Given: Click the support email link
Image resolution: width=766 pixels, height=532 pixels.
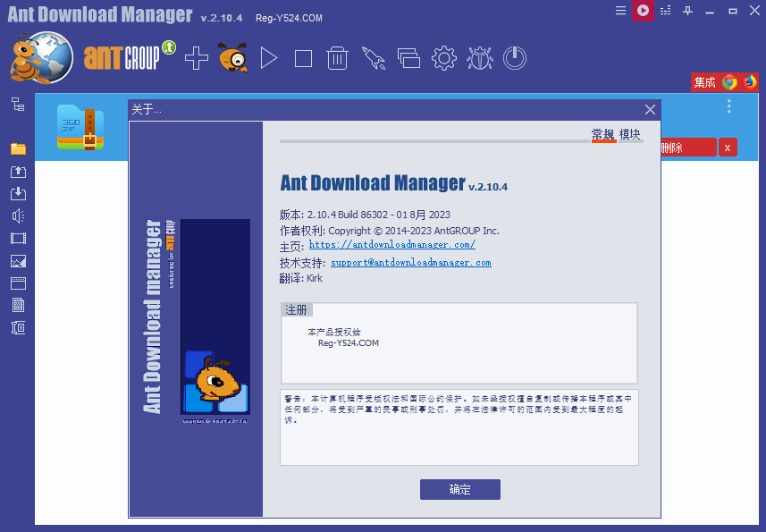Looking at the screenshot, I should (411, 262).
